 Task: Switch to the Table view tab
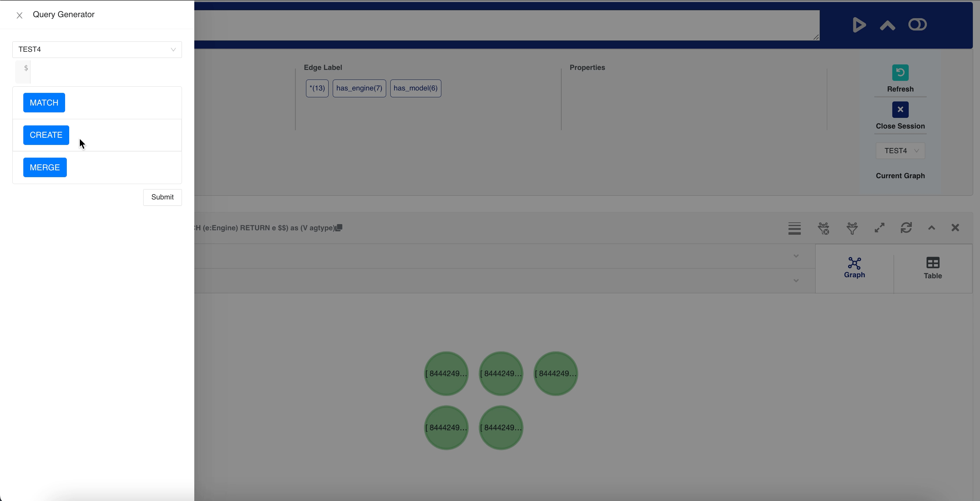tap(933, 268)
